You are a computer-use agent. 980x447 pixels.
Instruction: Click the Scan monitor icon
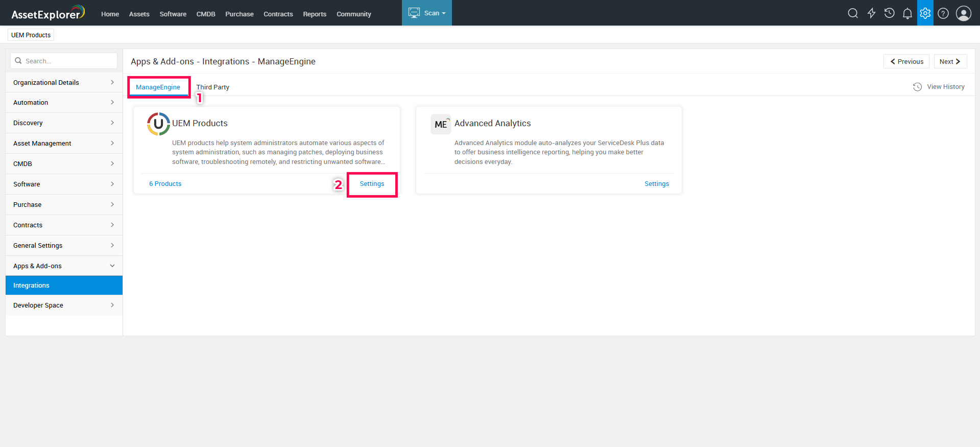[414, 13]
